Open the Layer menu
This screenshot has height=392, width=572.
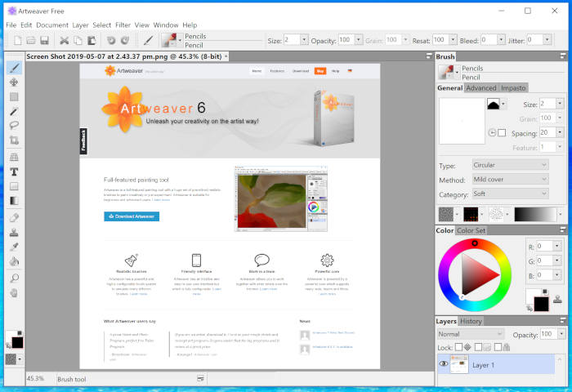(80, 24)
